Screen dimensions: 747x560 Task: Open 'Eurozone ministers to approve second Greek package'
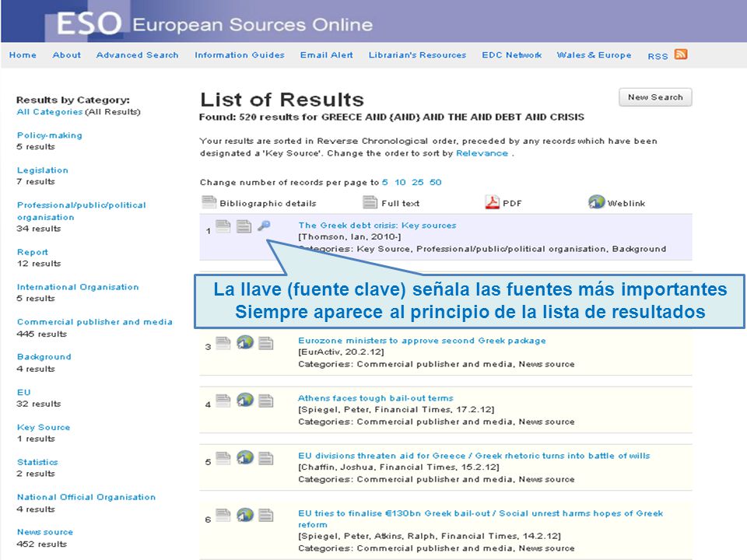click(422, 341)
